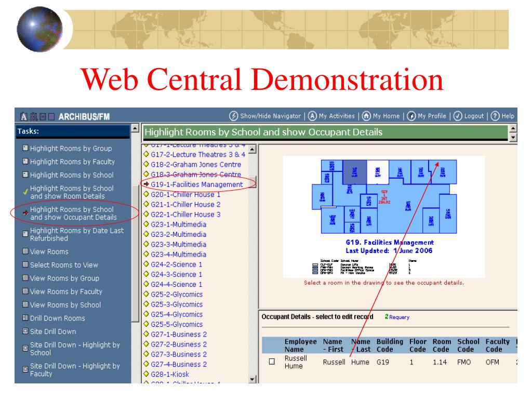The image size is (532, 399).
Task: Click scroll down arrow of floor list
Action: (x=252, y=379)
